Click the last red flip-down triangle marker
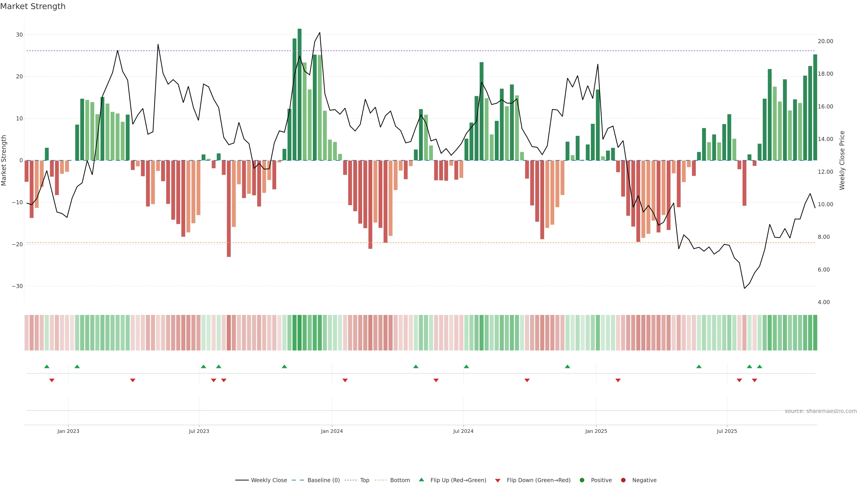This screenshot has height=488, width=868. 755,380
